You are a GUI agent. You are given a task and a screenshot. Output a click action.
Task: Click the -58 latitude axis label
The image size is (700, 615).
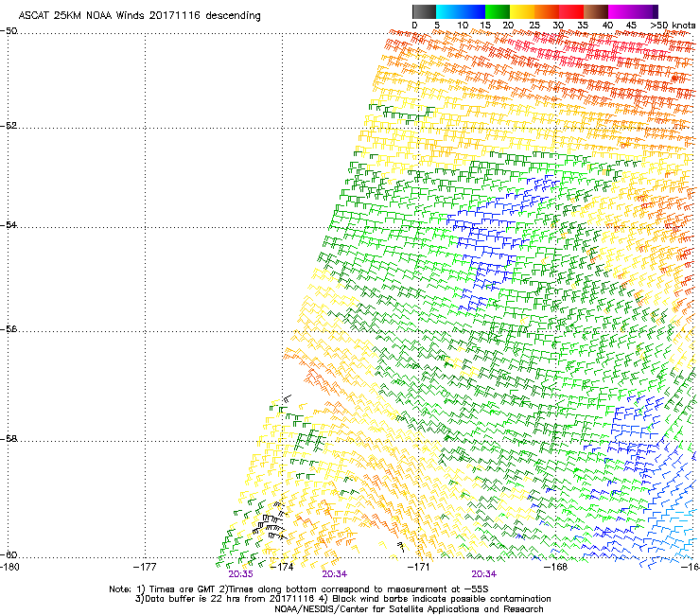[9, 439]
